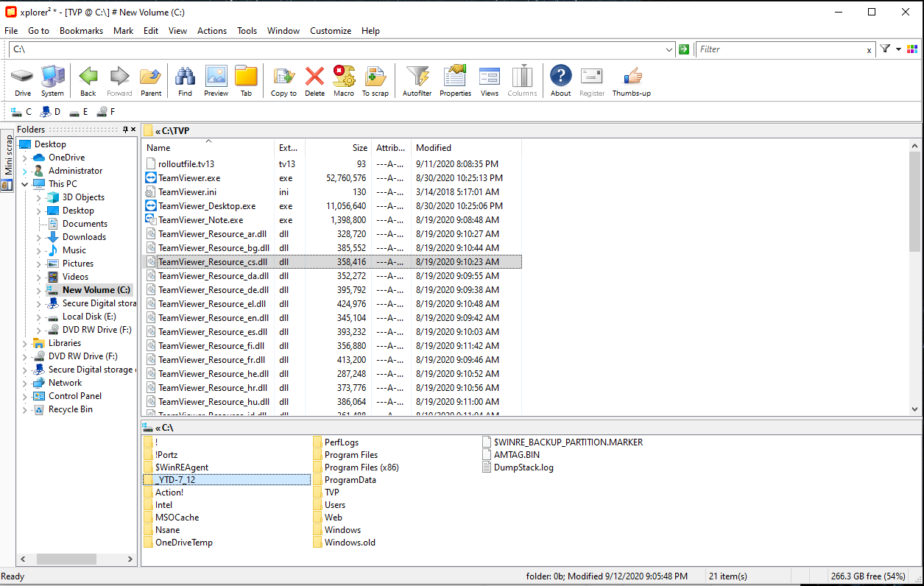The image size is (924, 586).
Task: Click the Ext column header
Action: (x=290, y=147)
